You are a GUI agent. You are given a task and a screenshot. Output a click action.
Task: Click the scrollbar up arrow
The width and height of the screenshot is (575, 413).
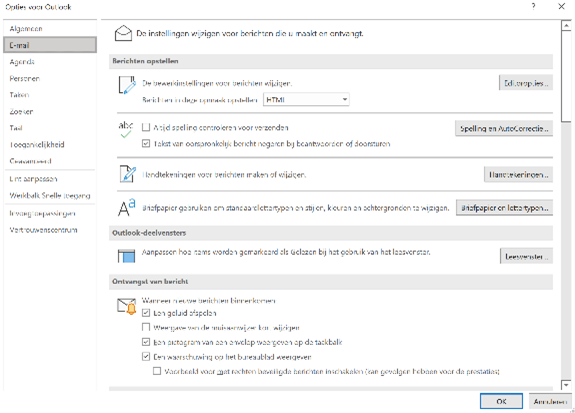(x=566, y=25)
